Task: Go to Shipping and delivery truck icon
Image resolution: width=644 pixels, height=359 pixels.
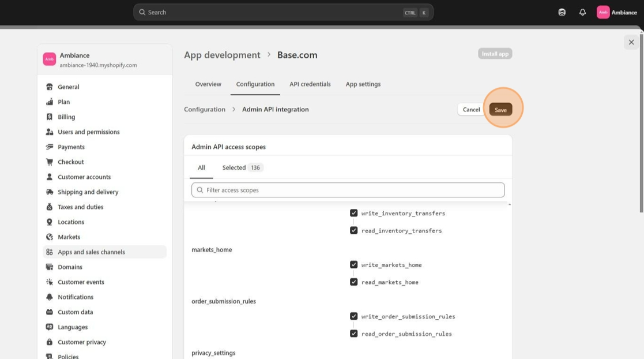Action: click(x=50, y=192)
